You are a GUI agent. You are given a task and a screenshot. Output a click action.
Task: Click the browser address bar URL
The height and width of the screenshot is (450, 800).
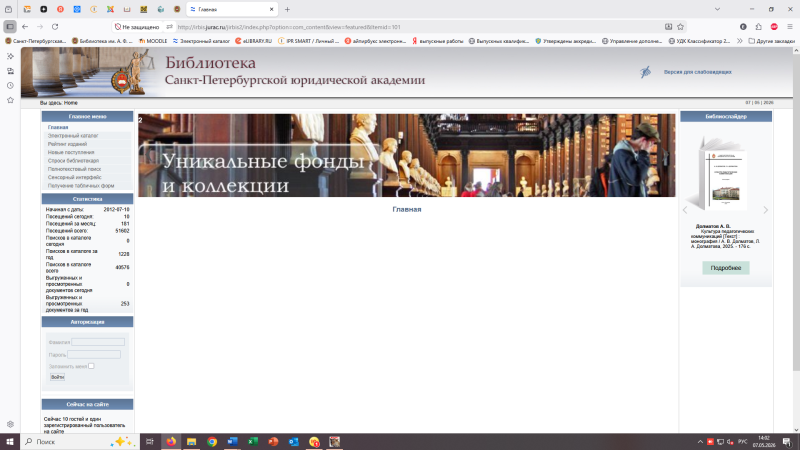(289, 27)
